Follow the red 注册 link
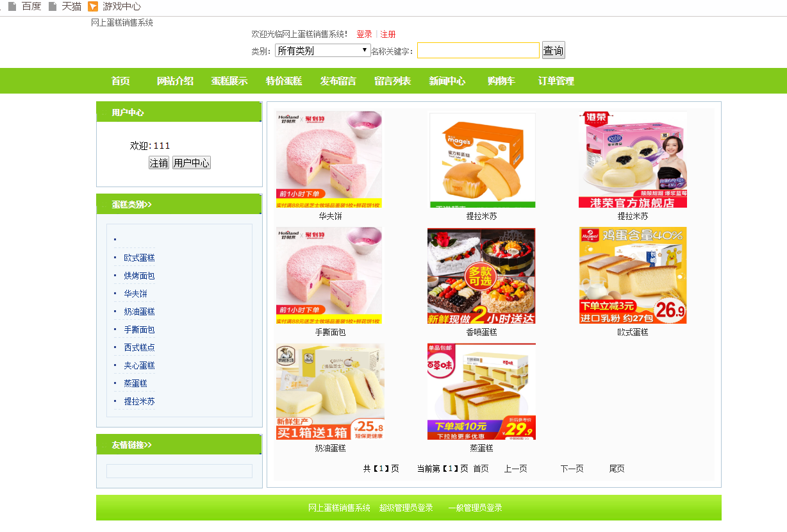The width and height of the screenshot is (787, 532). pos(388,35)
